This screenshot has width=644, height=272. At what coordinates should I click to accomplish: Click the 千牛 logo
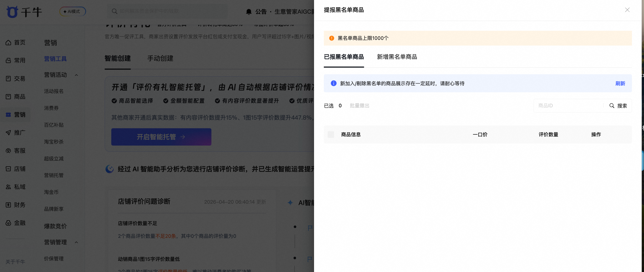point(24,12)
